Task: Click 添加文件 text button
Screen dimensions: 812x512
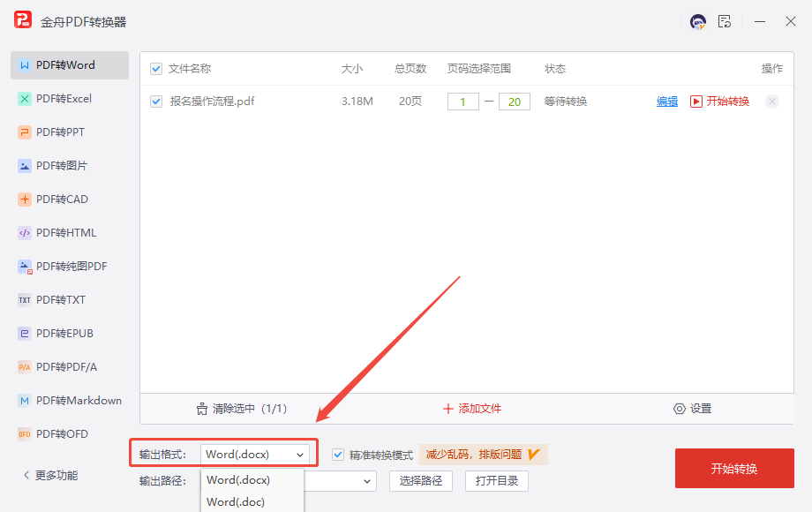Action: tap(479, 409)
